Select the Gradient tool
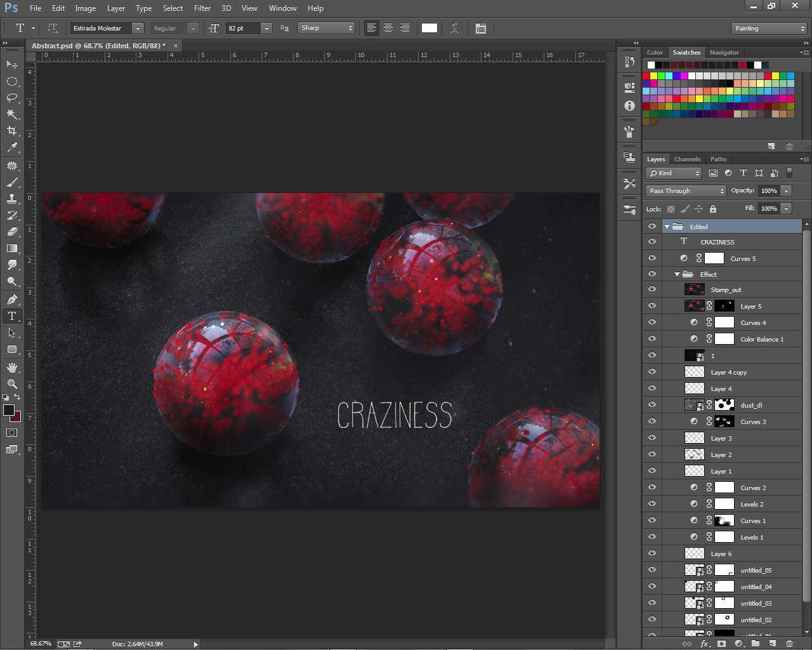Image resolution: width=812 pixels, height=650 pixels. coord(12,248)
